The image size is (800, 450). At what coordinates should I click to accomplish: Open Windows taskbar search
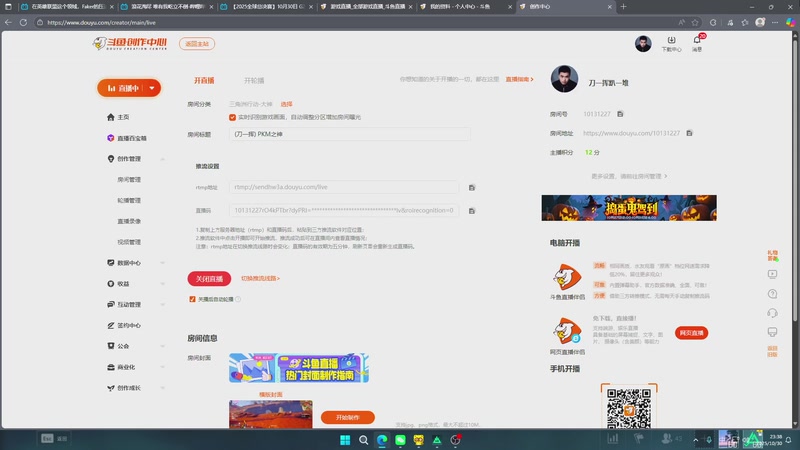click(363, 440)
